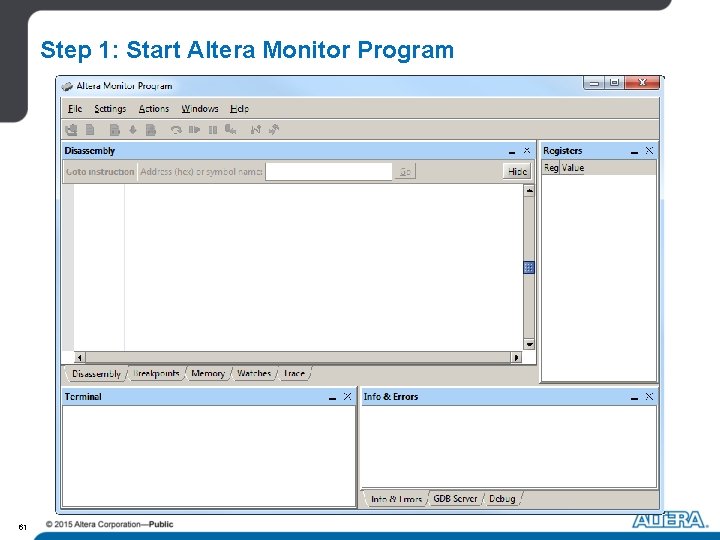
Task: Minimize the Terminal panel
Action: (x=332, y=397)
